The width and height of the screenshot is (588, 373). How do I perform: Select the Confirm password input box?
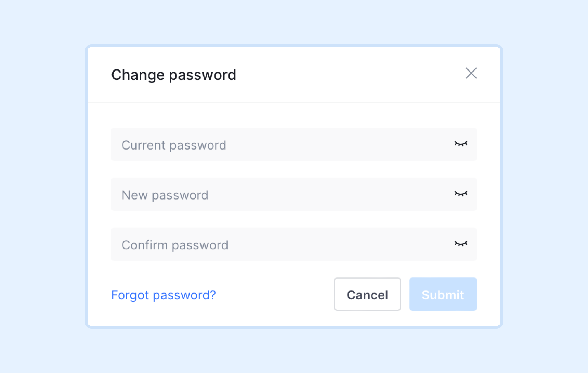point(294,244)
